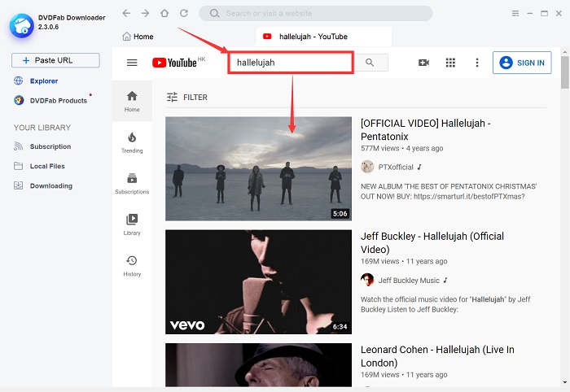Click the Jeff Buckley Music channel avatar
Viewport: 570px width, 392px height.
pyautogui.click(x=367, y=280)
